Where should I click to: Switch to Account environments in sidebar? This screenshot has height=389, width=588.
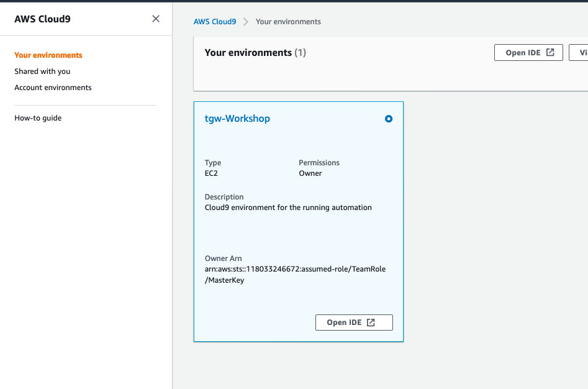pos(53,88)
